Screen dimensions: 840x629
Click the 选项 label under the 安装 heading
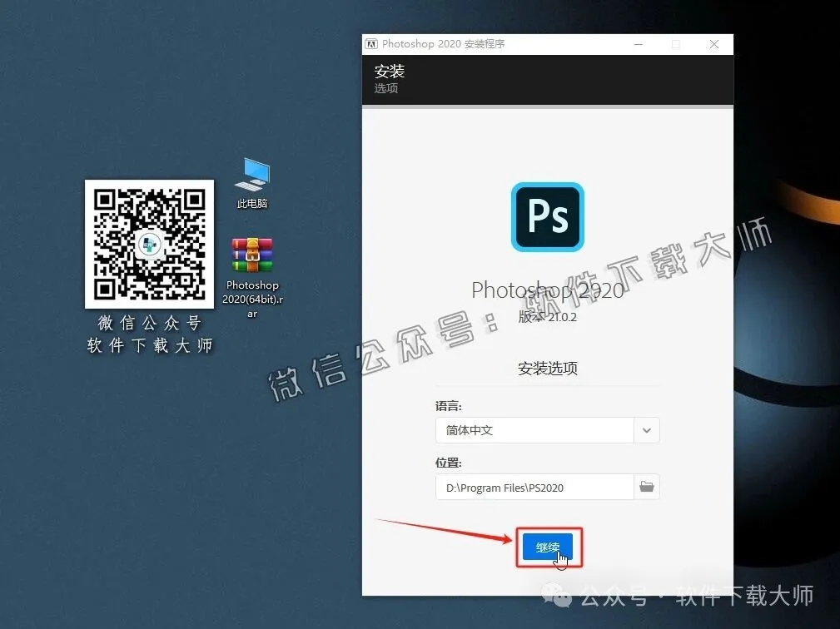[x=385, y=88]
